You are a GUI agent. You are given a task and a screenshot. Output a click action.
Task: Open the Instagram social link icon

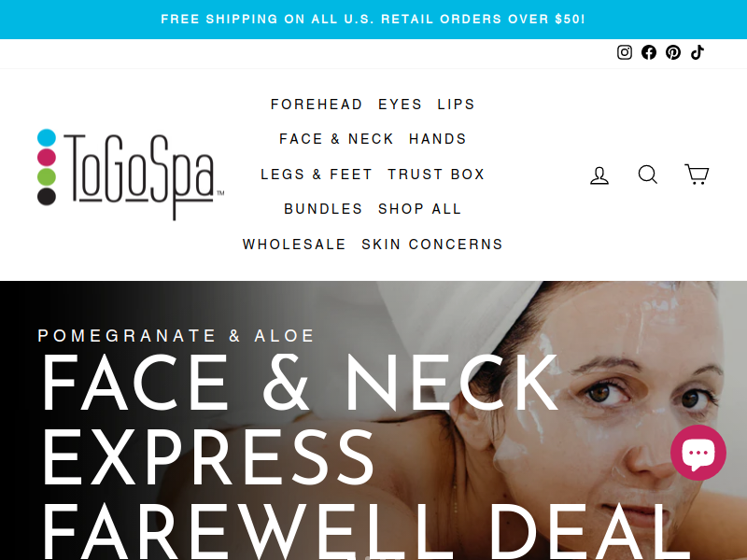(x=624, y=52)
